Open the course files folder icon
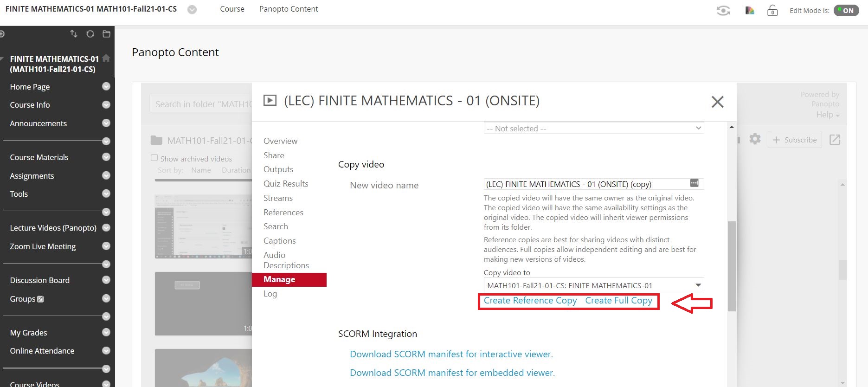 tap(106, 34)
